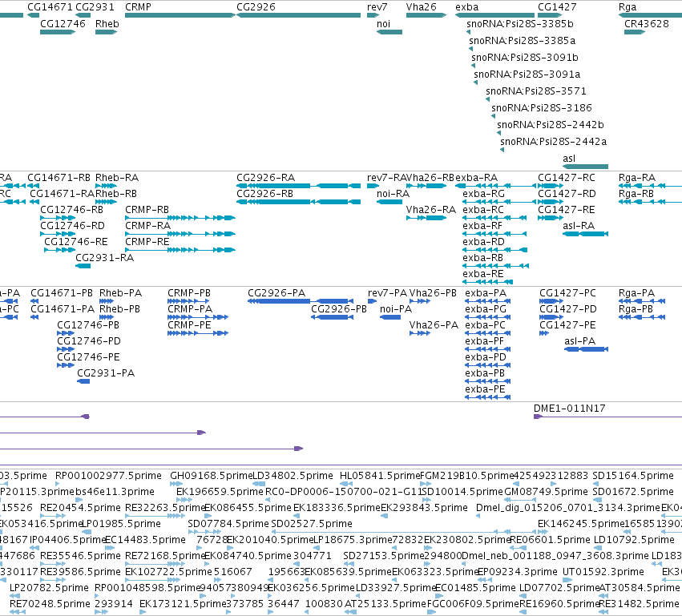Click the CR43628 gene label
682x616 pixels.
click(646, 23)
